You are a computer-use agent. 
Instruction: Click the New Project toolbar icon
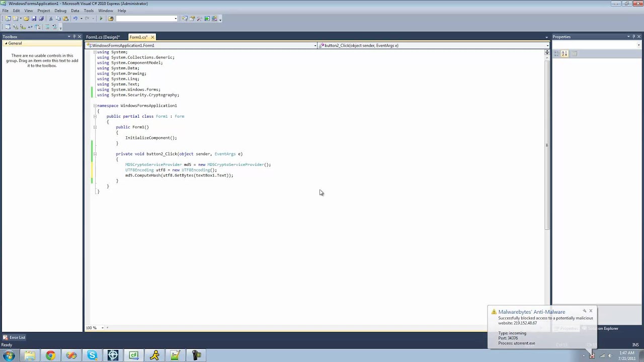pos(8,19)
